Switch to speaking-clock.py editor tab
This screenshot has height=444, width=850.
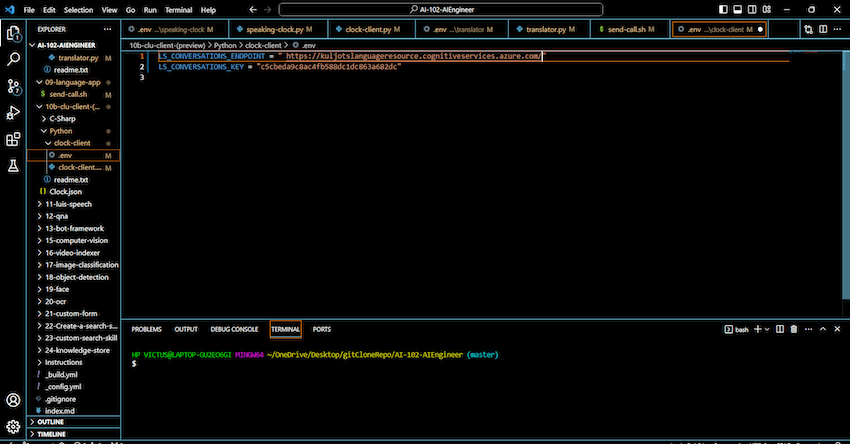tap(278, 29)
